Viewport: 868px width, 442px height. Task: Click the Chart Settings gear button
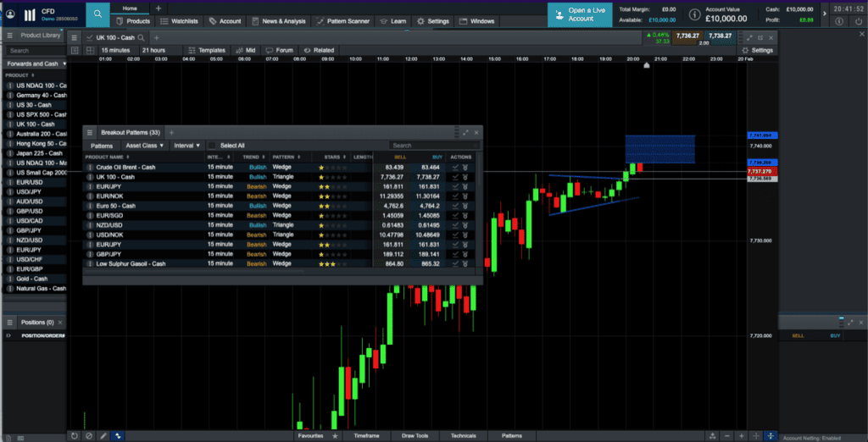759,50
